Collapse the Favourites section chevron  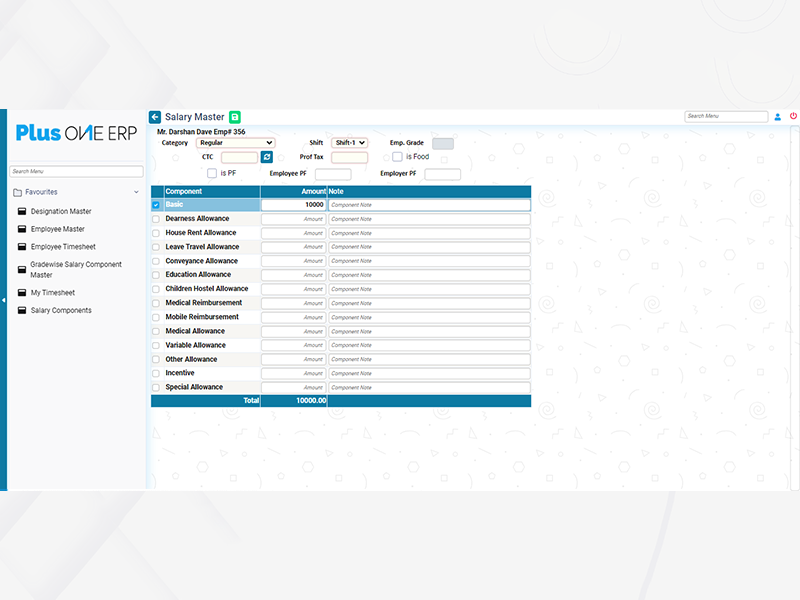coord(136,192)
